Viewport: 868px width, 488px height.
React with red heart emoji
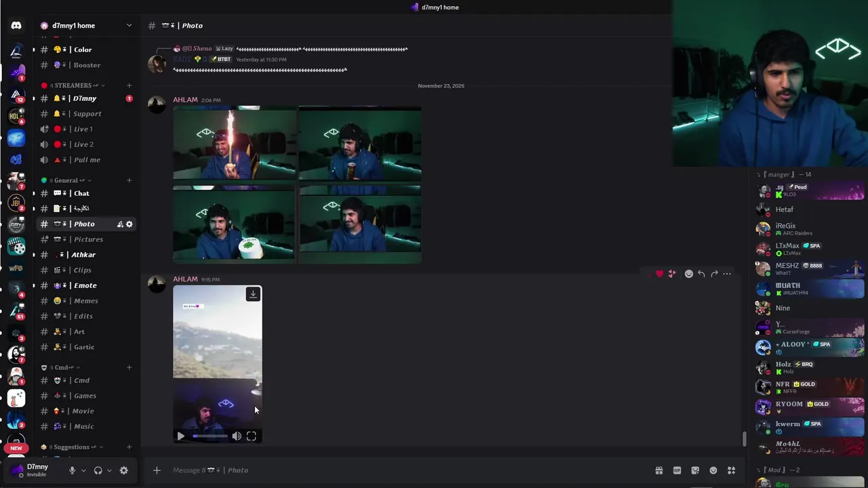click(x=659, y=274)
